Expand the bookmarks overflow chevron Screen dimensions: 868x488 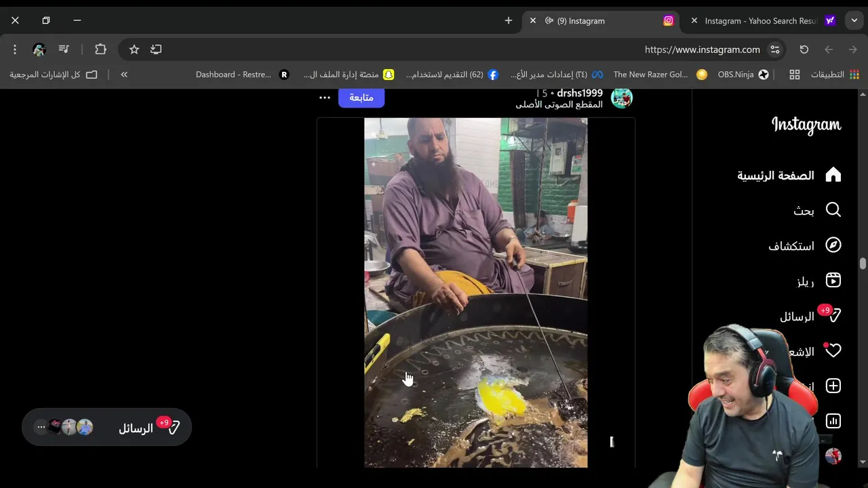click(124, 75)
